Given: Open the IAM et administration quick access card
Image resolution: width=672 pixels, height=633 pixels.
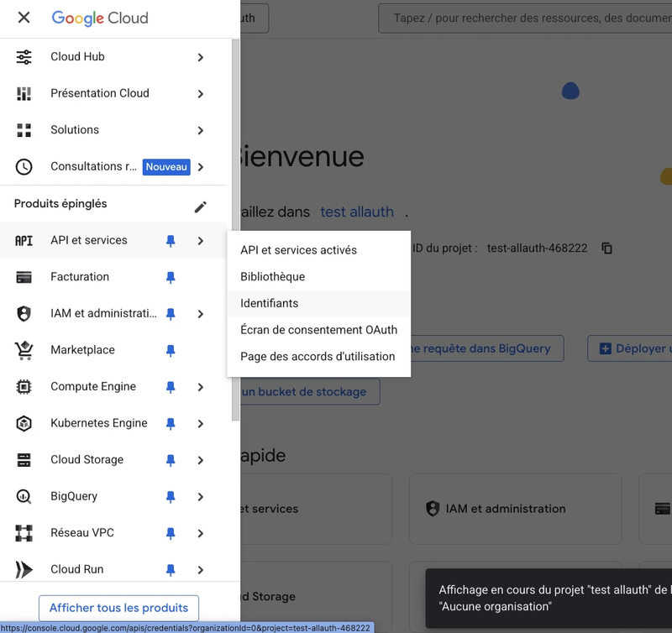Looking at the screenshot, I should [x=515, y=509].
